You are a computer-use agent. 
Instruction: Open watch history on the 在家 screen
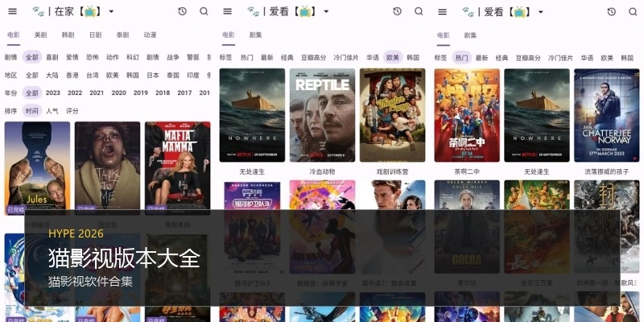pyautogui.click(x=183, y=11)
